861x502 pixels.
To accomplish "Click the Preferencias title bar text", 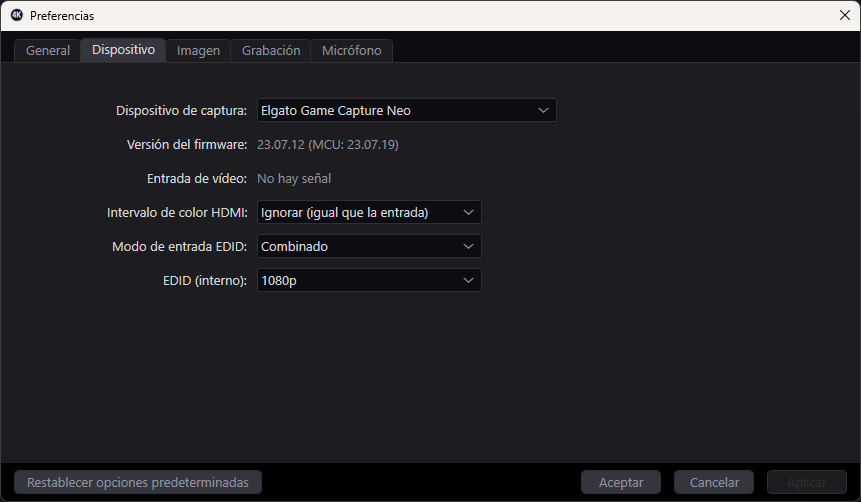I will (62, 16).
